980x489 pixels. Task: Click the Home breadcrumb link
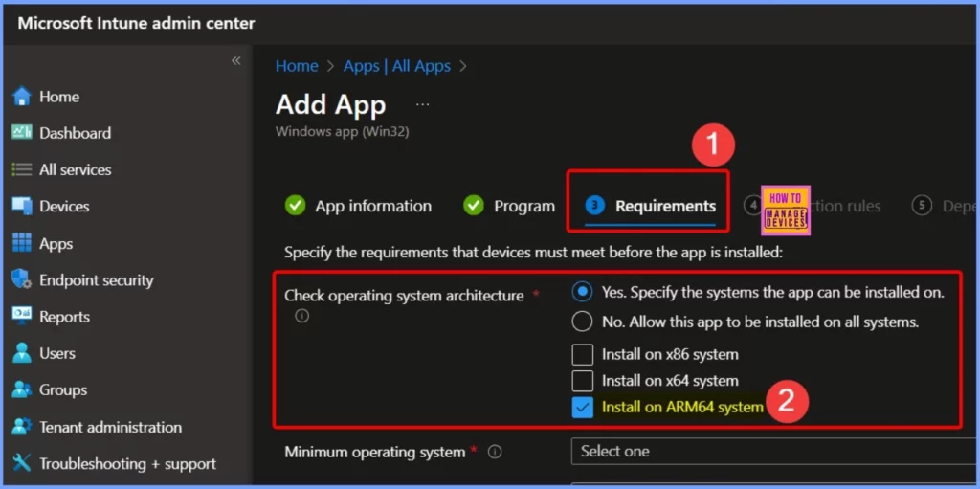point(297,66)
